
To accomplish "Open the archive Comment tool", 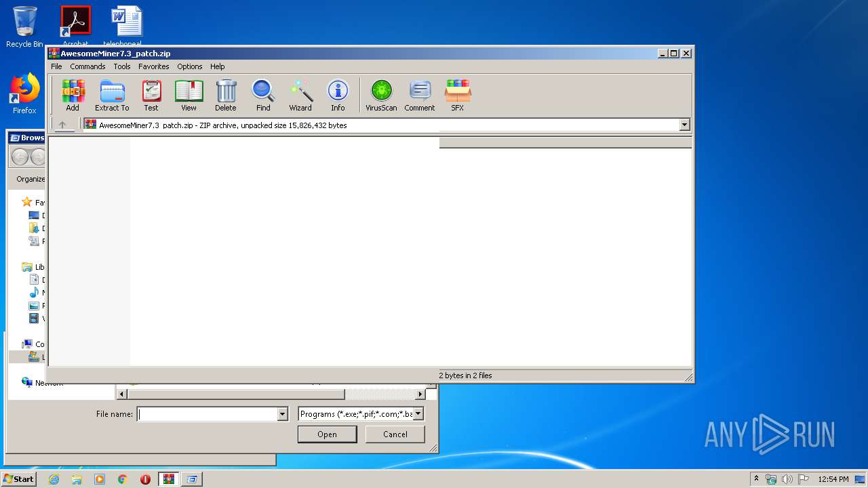I will point(420,95).
